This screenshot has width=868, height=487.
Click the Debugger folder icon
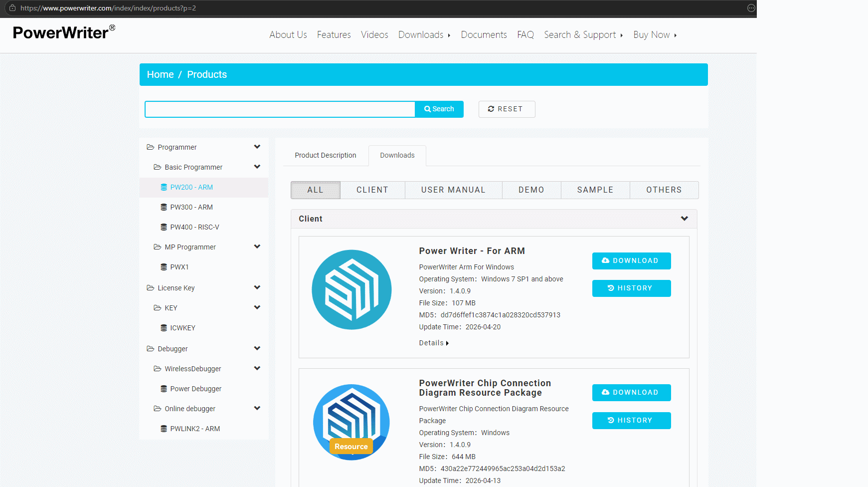pyautogui.click(x=150, y=349)
